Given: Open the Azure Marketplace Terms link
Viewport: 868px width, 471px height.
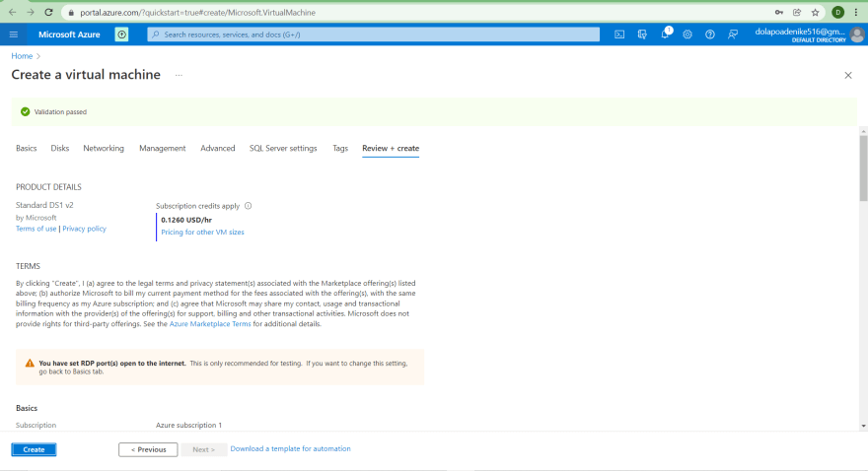Looking at the screenshot, I should tap(210, 324).
